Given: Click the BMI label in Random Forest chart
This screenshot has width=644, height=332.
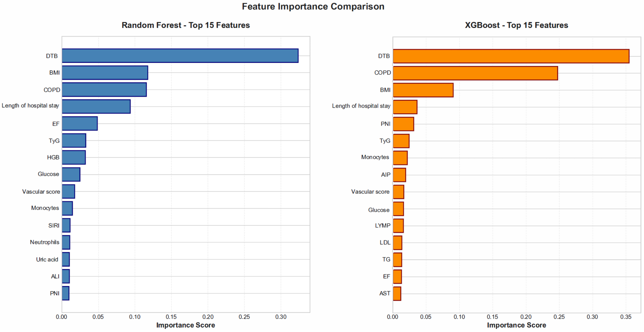Looking at the screenshot, I should 55,73.
